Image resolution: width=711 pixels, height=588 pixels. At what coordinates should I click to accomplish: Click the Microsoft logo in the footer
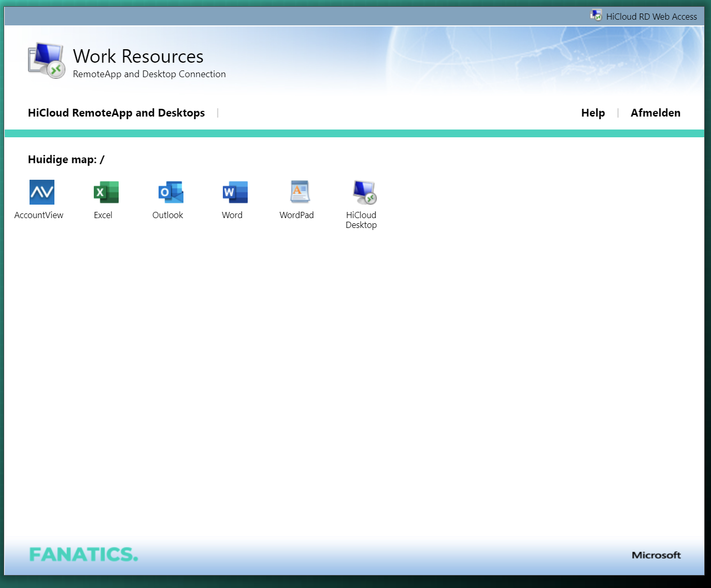pyautogui.click(x=656, y=555)
